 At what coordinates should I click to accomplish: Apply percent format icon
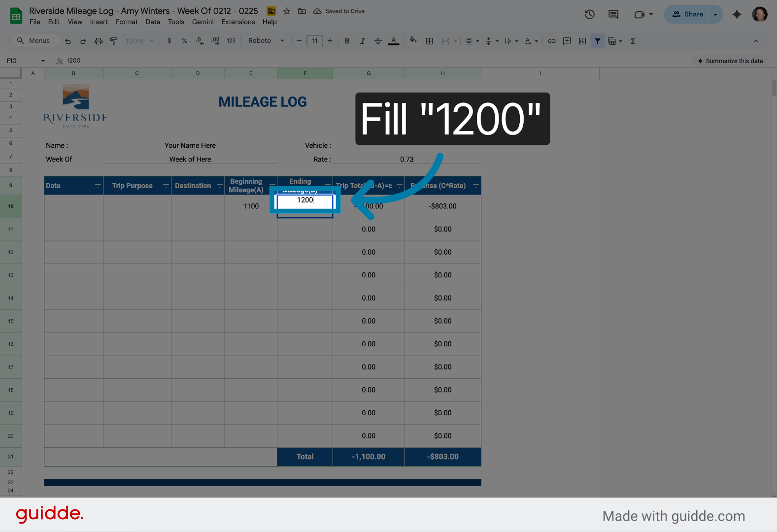(x=185, y=41)
